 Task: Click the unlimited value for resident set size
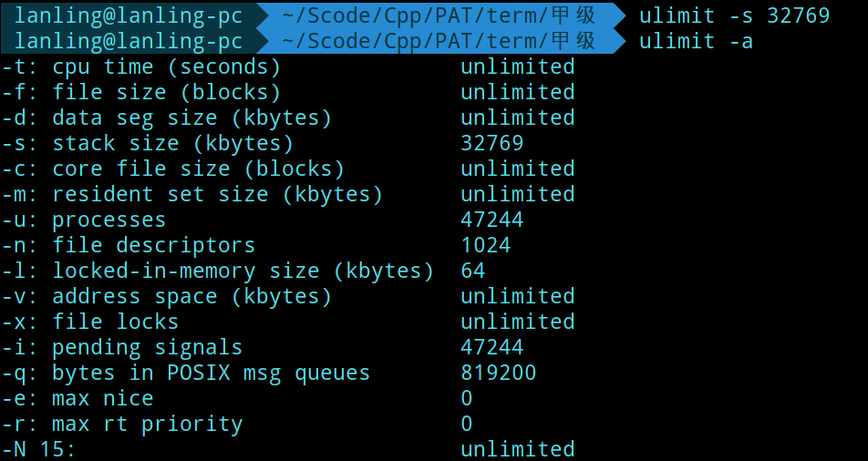point(517,194)
